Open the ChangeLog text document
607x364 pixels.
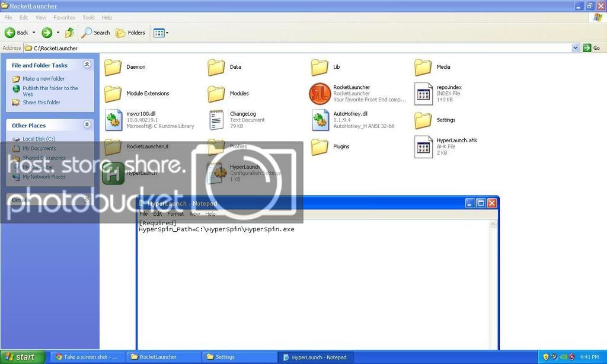coord(216,120)
